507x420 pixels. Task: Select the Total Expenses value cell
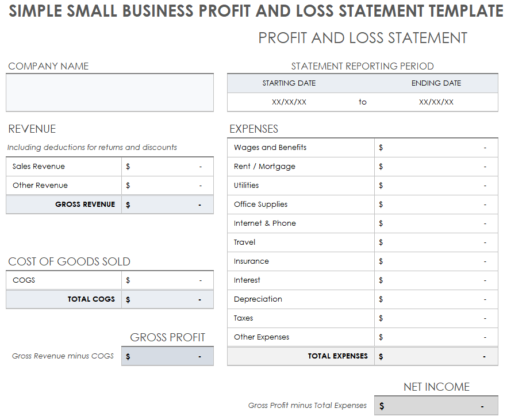[436, 356]
